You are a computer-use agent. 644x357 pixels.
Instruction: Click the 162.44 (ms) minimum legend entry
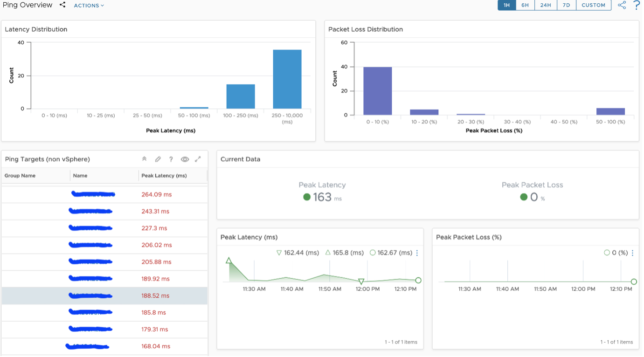click(x=298, y=253)
